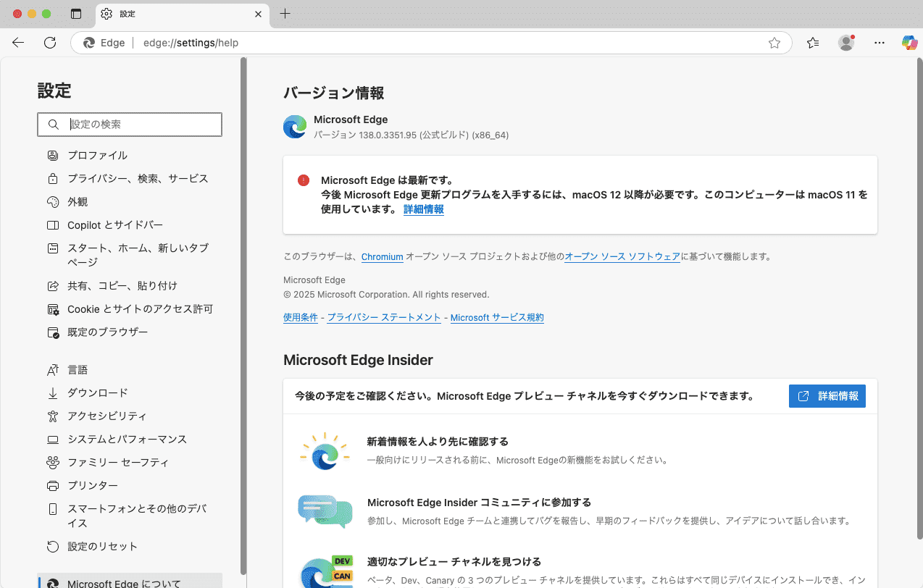923x588 pixels.
Task: Click the chat bubbles Insider community icon
Action: pos(325,512)
